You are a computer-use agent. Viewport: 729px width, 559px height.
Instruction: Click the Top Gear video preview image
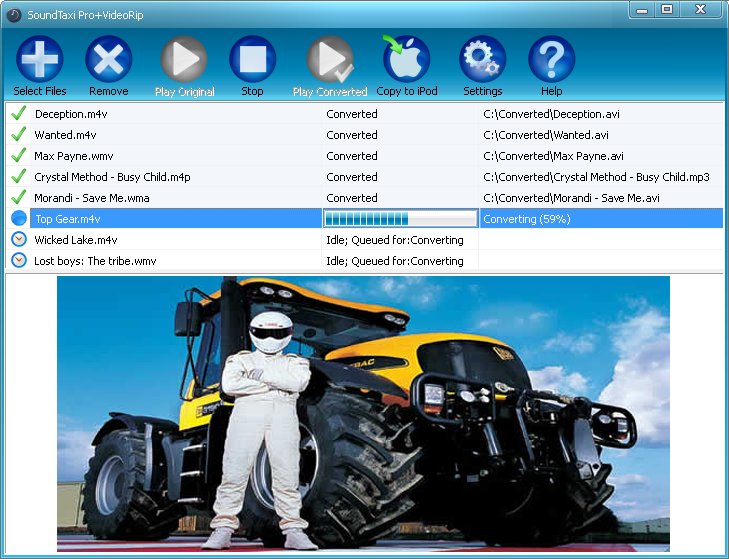click(x=363, y=412)
